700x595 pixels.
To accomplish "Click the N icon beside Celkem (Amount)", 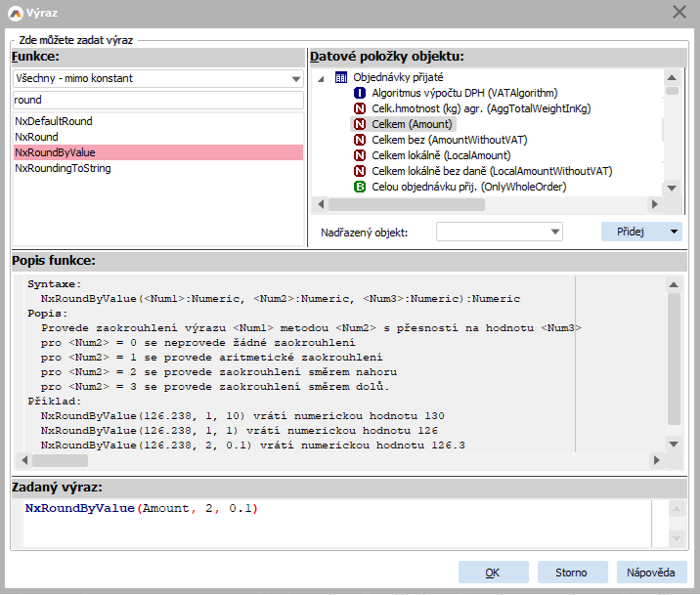I will pos(360,124).
